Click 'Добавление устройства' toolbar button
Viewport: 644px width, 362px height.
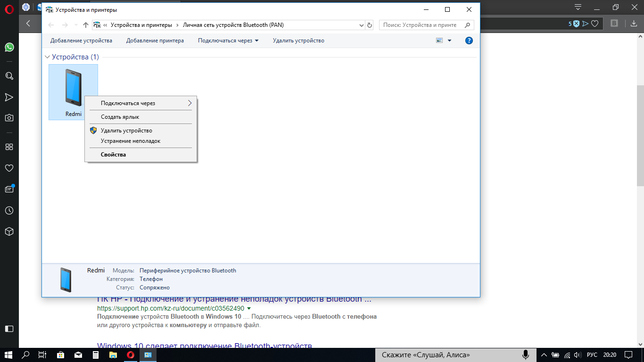(81, 41)
